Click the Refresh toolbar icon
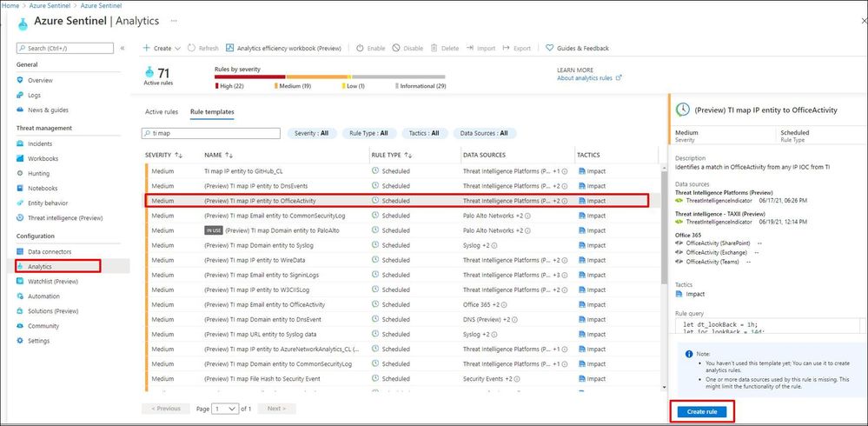Image resolution: width=868 pixels, height=426 pixels. 191,48
